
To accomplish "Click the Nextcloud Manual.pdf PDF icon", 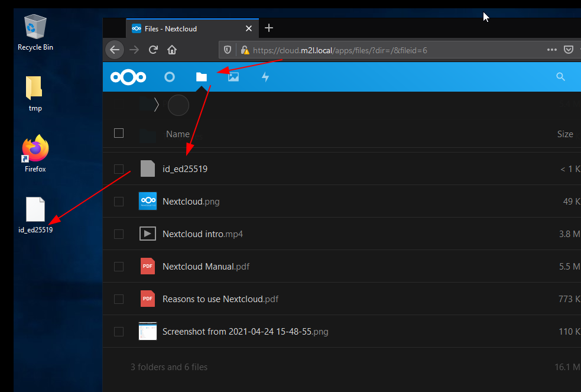I will (148, 267).
